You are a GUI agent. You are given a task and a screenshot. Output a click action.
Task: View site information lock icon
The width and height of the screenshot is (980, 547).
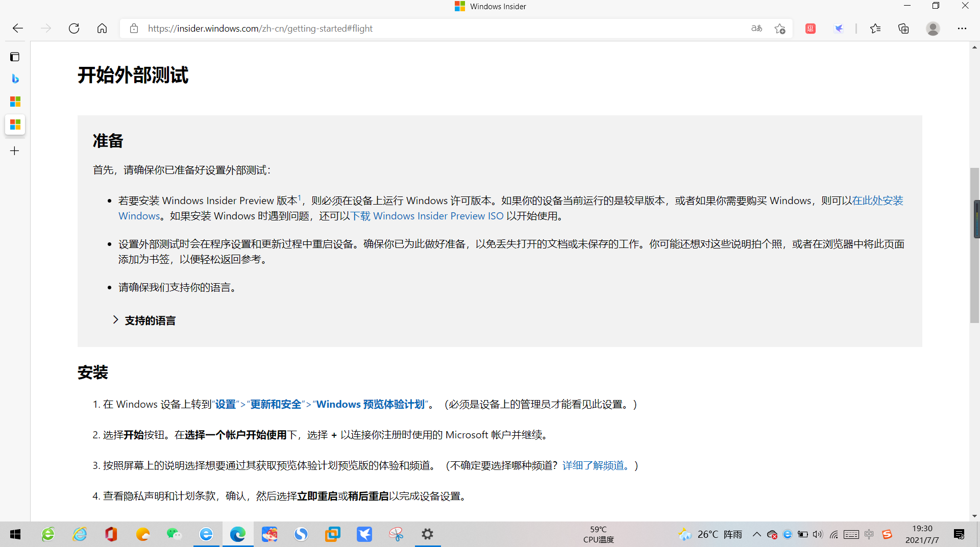(x=134, y=29)
